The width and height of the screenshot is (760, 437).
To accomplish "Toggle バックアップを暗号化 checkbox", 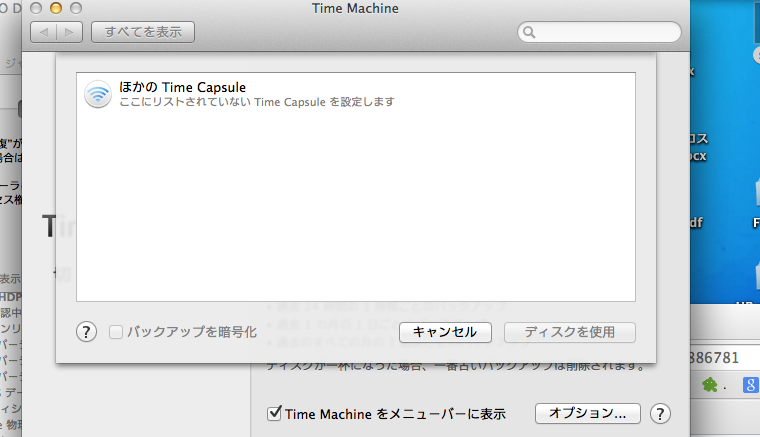I will pyautogui.click(x=116, y=332).
